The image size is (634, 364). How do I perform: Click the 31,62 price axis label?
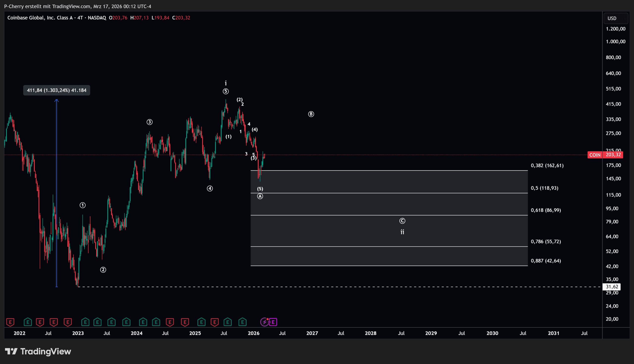(x=612, y=287)
